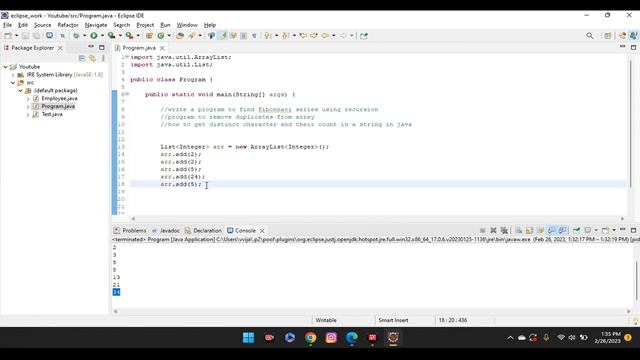This screenshot has height=360, width=640.
Task: Open the Navigate menu
Action: point(96,25)
